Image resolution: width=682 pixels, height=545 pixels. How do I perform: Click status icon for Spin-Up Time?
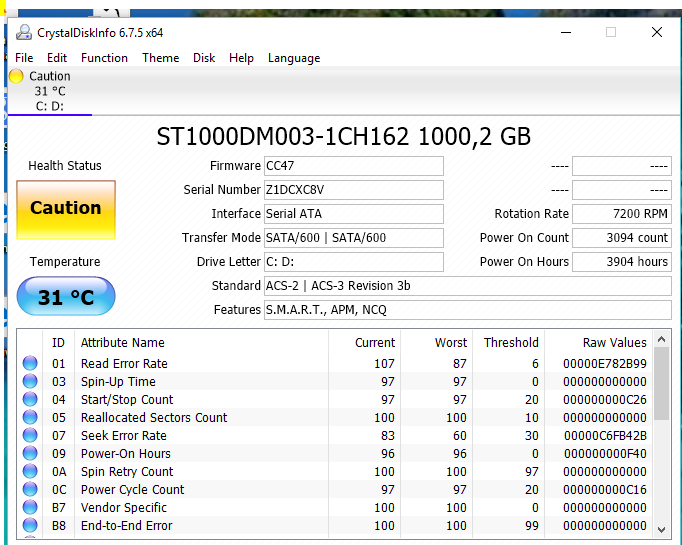(30, 381)
